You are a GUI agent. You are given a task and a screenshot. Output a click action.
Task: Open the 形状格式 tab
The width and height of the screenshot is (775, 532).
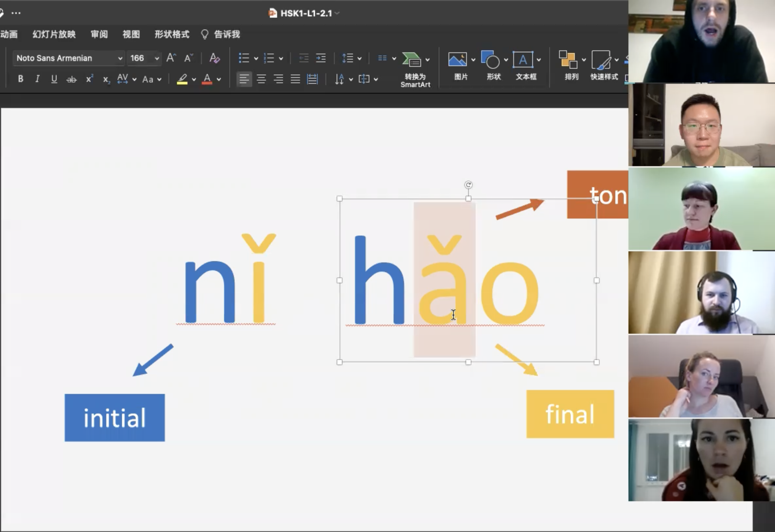coord(172,34)
